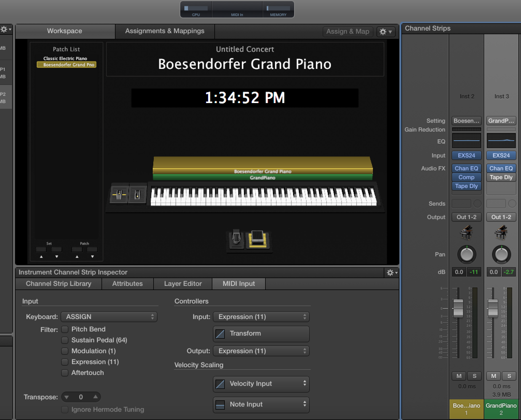Open the workspace gear action menu
Image resolution: width=521 pixels, height=420 pixels.
coord(386,32)
